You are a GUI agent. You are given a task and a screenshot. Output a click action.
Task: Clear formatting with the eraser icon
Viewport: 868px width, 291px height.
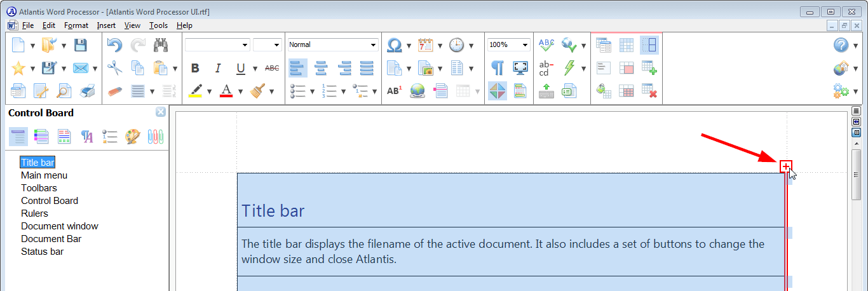point(114,91)
